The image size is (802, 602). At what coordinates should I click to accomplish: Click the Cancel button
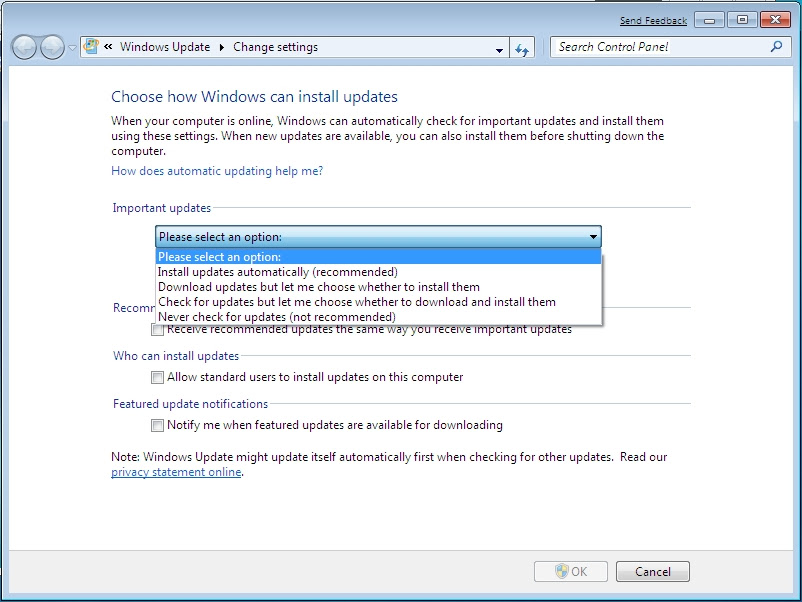coord(653,571)
